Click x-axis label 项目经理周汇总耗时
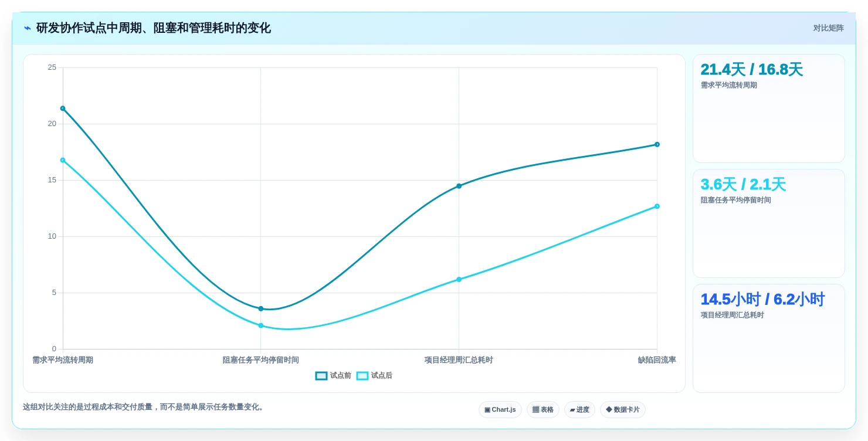Screen dimensions: 868x441 click(x=459, y=360)
